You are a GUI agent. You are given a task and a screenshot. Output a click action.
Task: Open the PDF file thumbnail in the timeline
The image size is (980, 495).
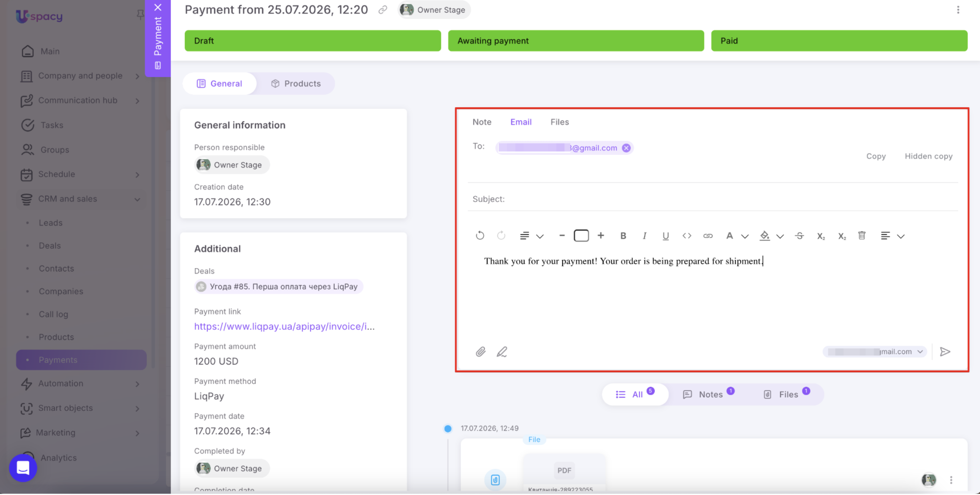click(x=564, y=473)
